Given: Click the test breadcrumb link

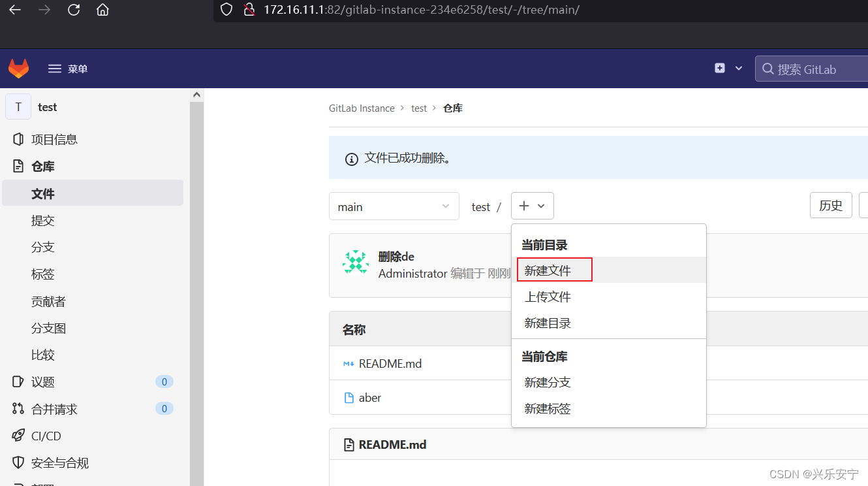Looking at the screenshot, I should [x=419, y=108].
